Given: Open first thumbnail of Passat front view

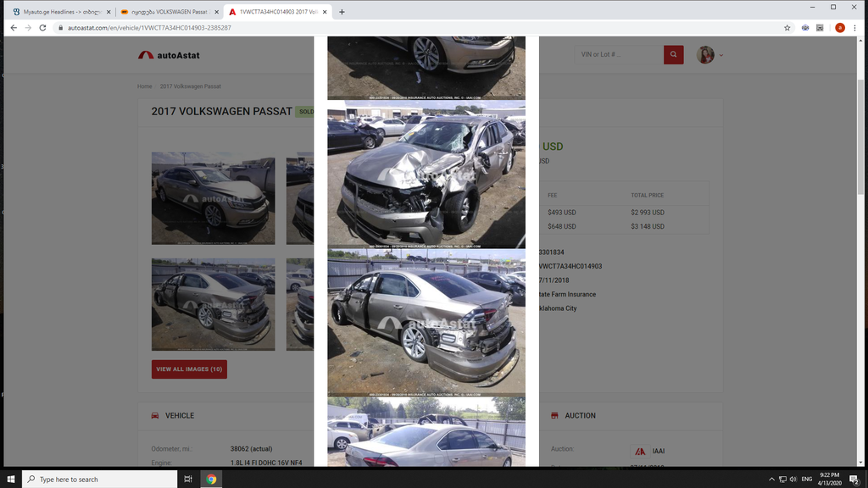Looking at the screenshot, I should 213,198.
